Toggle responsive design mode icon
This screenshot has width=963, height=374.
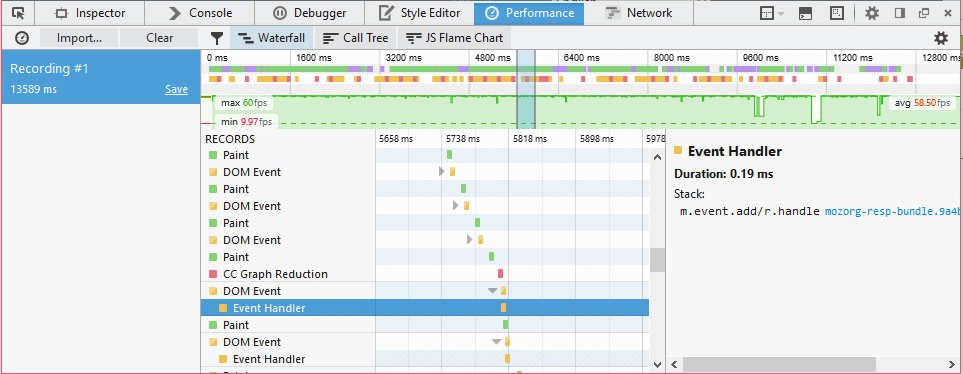[x=836, y=13]
